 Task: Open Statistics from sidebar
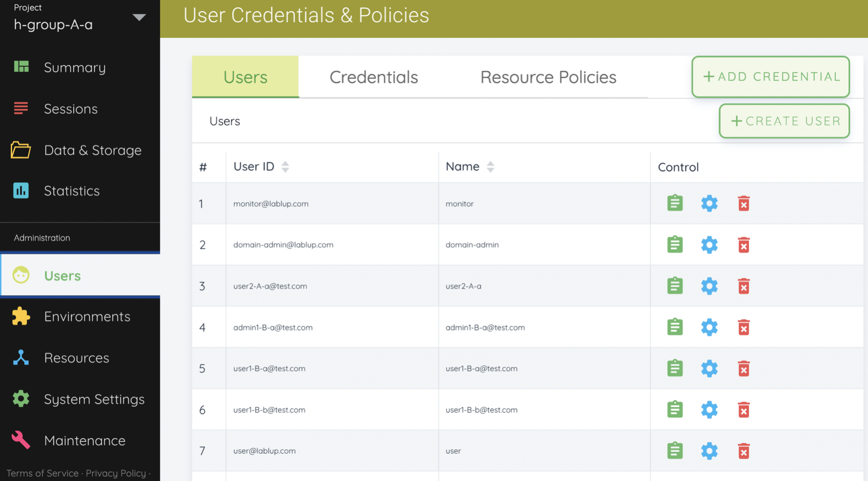[80, 191]
